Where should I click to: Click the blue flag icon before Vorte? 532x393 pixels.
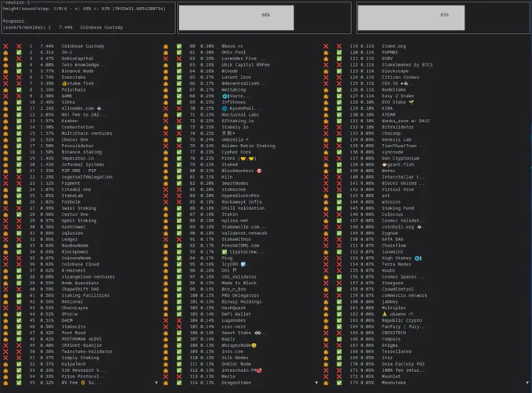coord(225,96)
